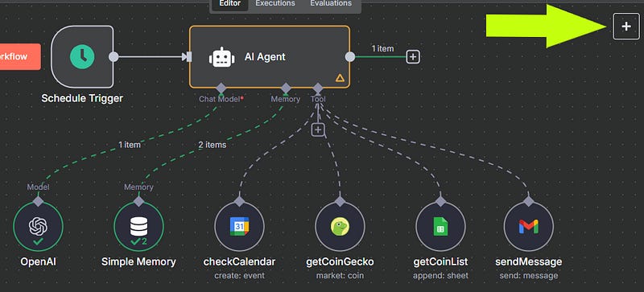Click the Tool diamond connector on AI Agent
Image resolution: width=644 pixels, height=292 pixels.
(318, 88)
